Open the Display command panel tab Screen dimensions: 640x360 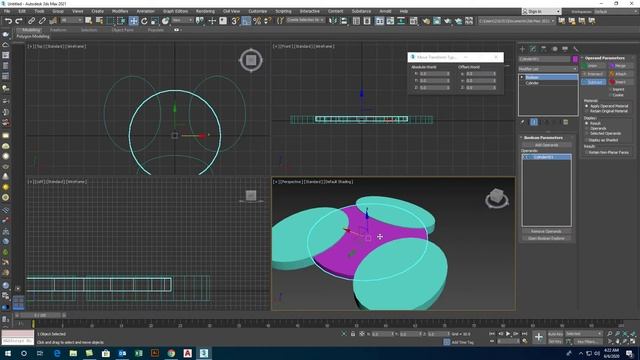point(565,49)
